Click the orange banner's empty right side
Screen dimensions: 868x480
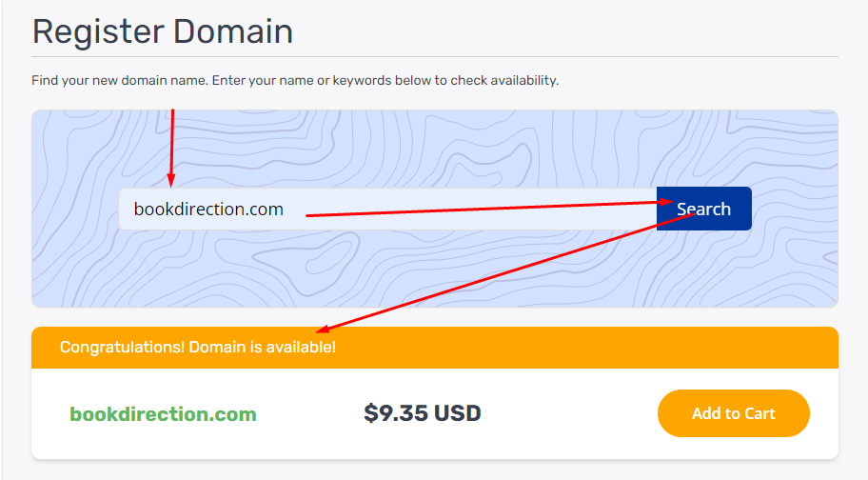[619, 347]
